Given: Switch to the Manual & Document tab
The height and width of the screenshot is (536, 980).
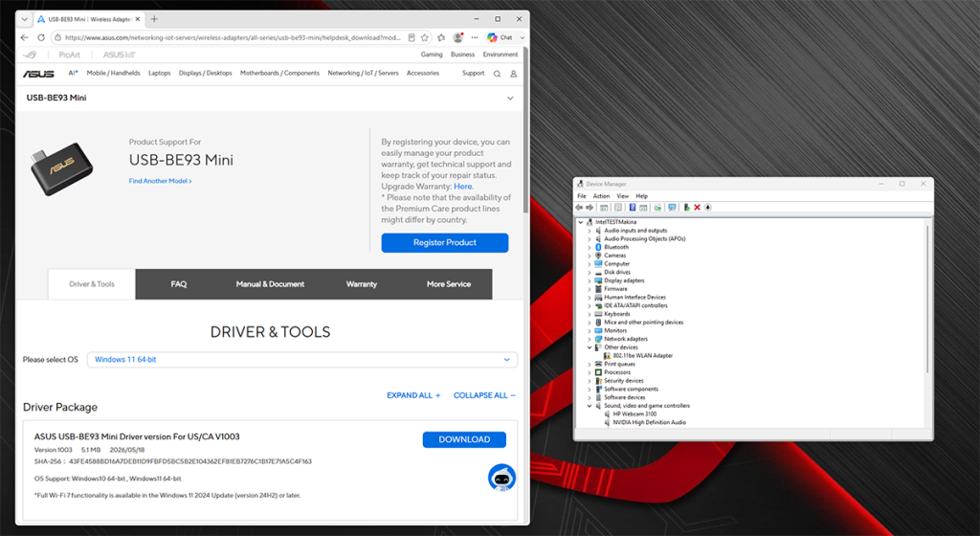Looking at the screenshot, I should (x=270, y=284).
